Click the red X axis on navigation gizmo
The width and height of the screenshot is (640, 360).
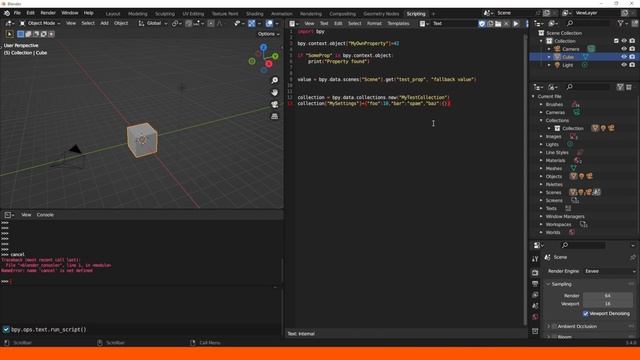click(269, 64)
